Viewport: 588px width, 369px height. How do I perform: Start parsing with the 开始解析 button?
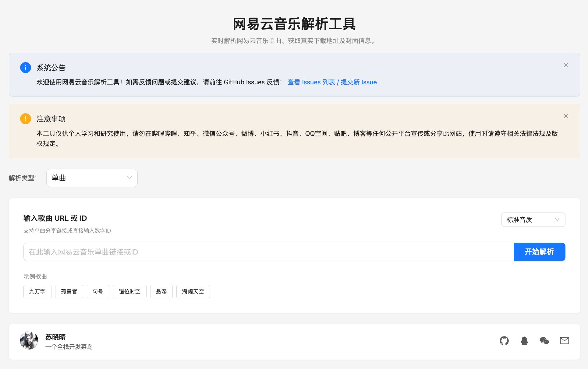[x=540, y=252]
